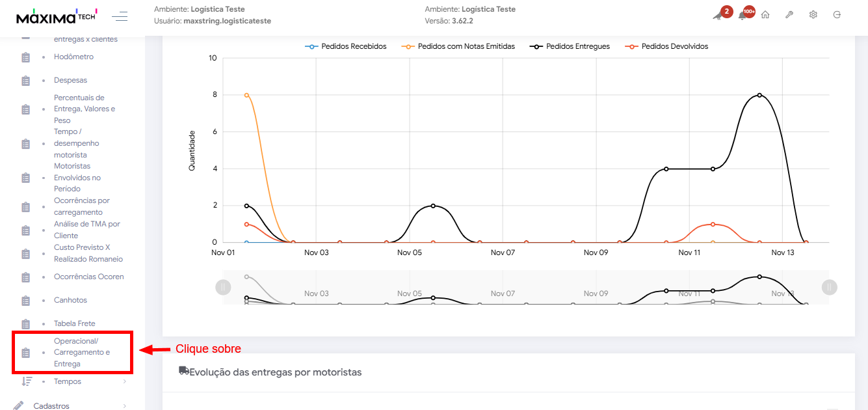
Task: Click the sort icon next to Tempos
Action: click(x=27, y=381)
